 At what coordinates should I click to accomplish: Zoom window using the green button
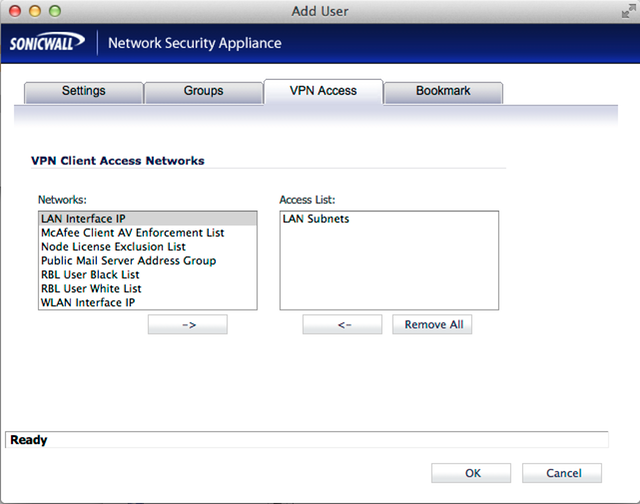pyautogui.click(x=55, y=11)
